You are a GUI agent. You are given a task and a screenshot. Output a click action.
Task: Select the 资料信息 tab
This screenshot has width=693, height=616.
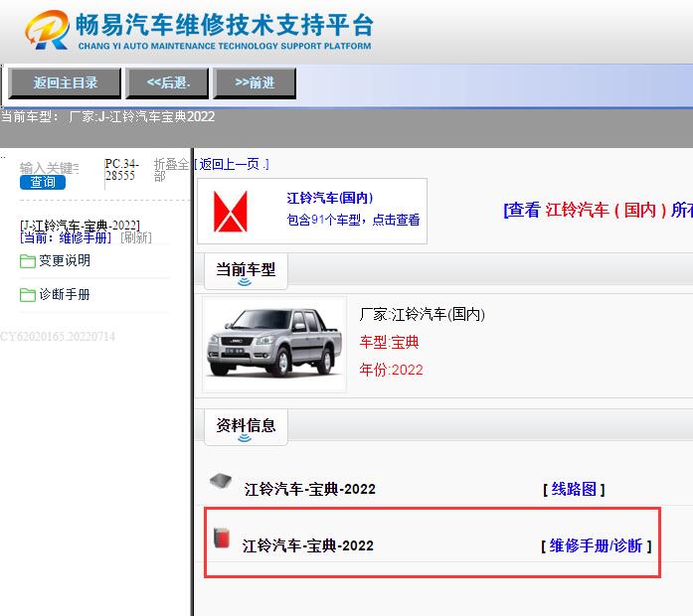(246, 426)
